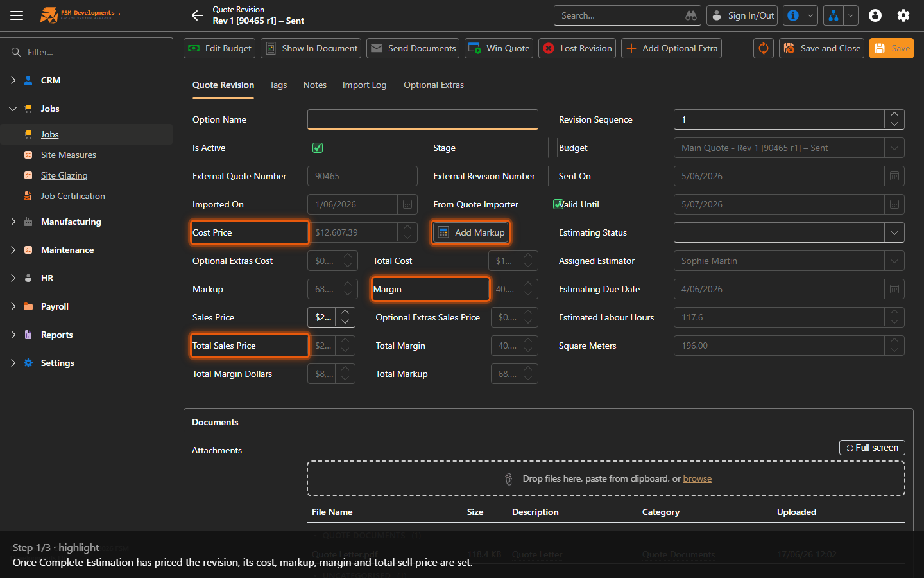This screenshot has height=578, width=924.
Task: Increase the Revision Sequence stepper value
Action: tap(894, 115)
